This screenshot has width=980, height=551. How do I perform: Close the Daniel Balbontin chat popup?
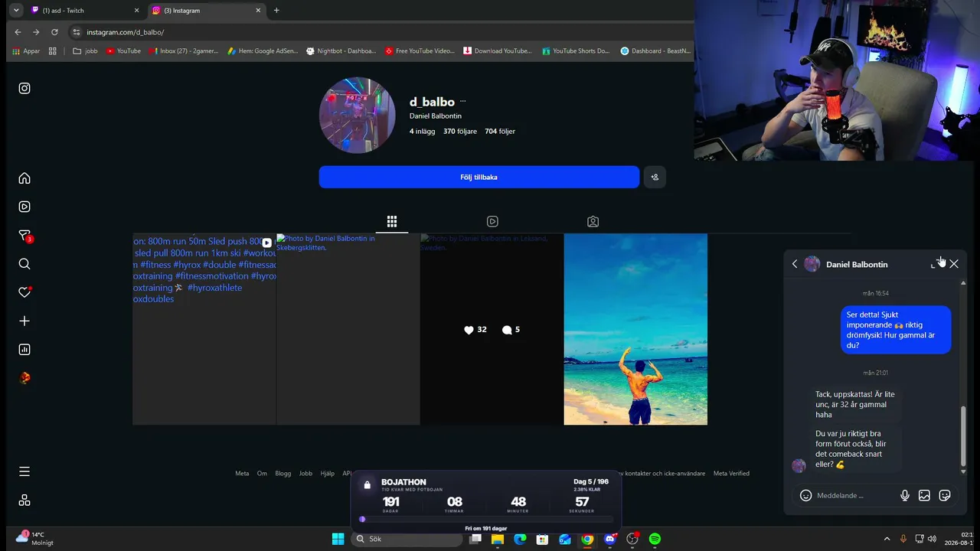coord(954,264)
